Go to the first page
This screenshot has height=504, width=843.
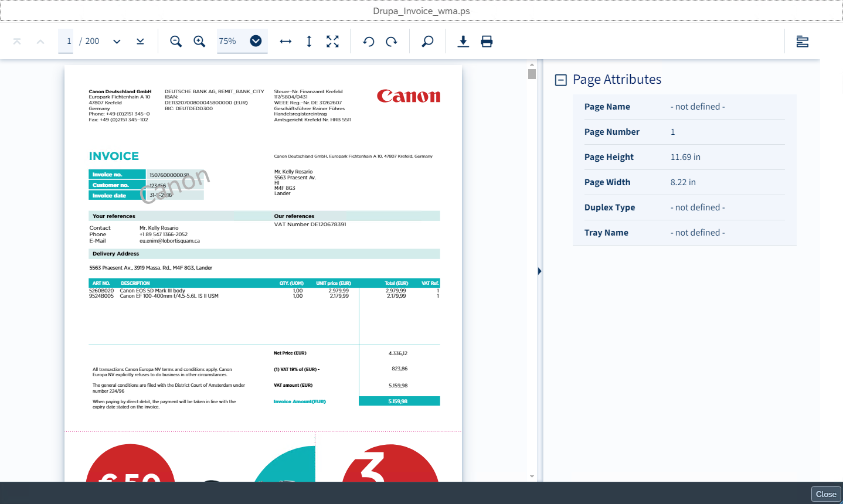point(17,41)
